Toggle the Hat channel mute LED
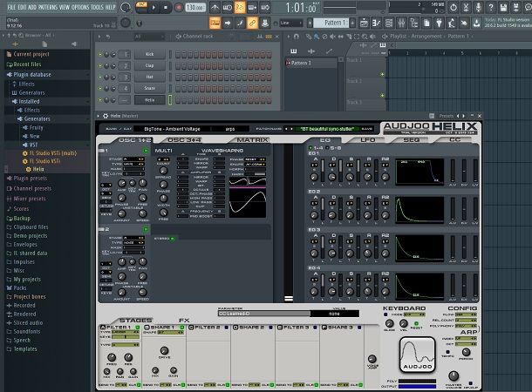 (x=100, y=78)
